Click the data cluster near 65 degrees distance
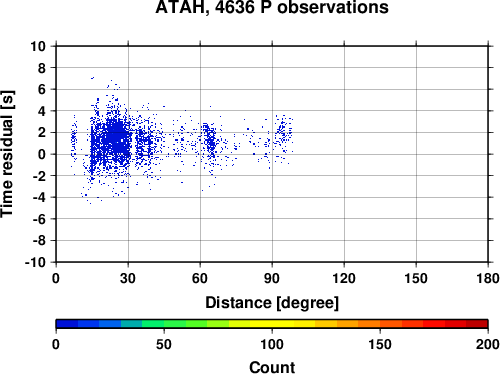The image size is (500, 374). pos(210,140)
